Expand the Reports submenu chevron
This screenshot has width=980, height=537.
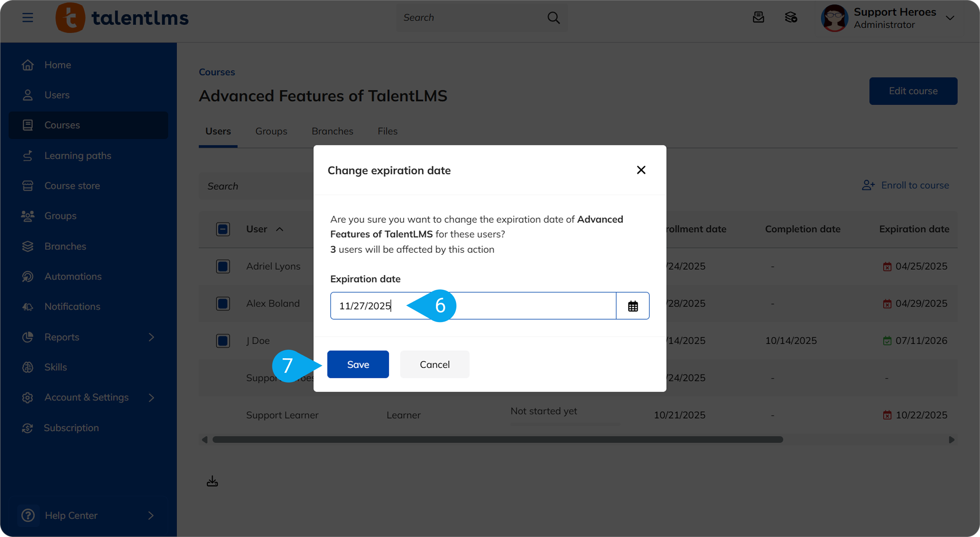(x=152, y=337)
